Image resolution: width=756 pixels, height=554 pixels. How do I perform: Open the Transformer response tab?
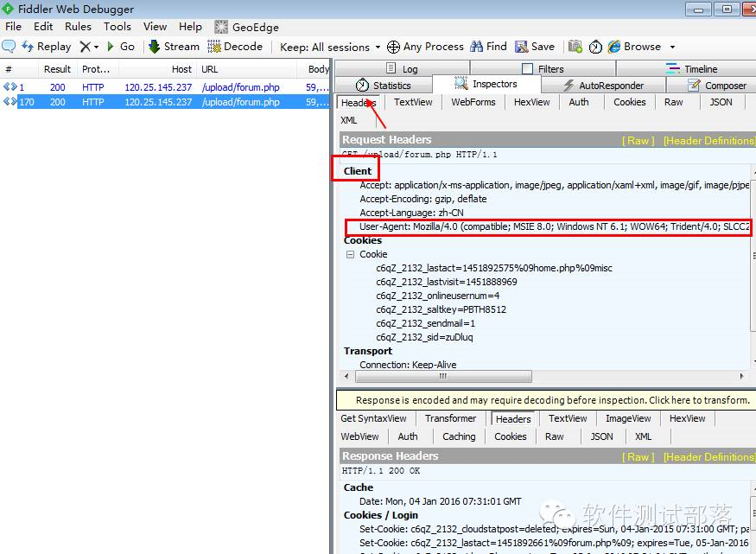pos(450,418)
